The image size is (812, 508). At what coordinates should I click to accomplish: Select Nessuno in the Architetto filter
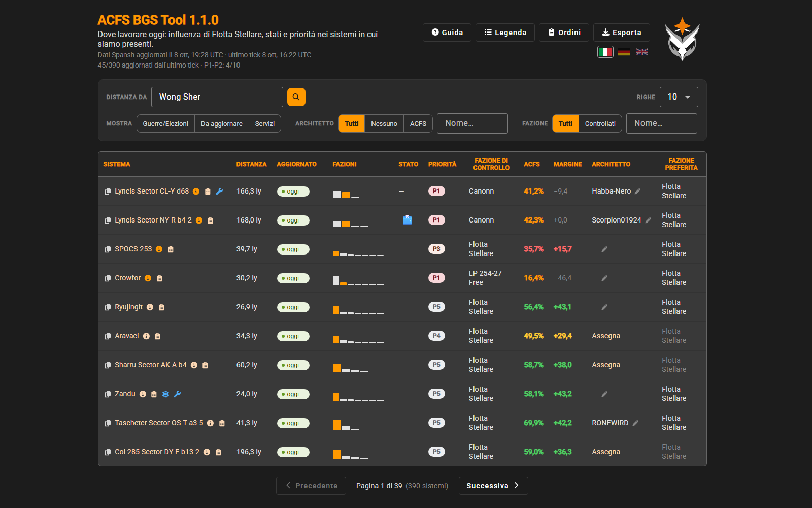tap(384, 123)
